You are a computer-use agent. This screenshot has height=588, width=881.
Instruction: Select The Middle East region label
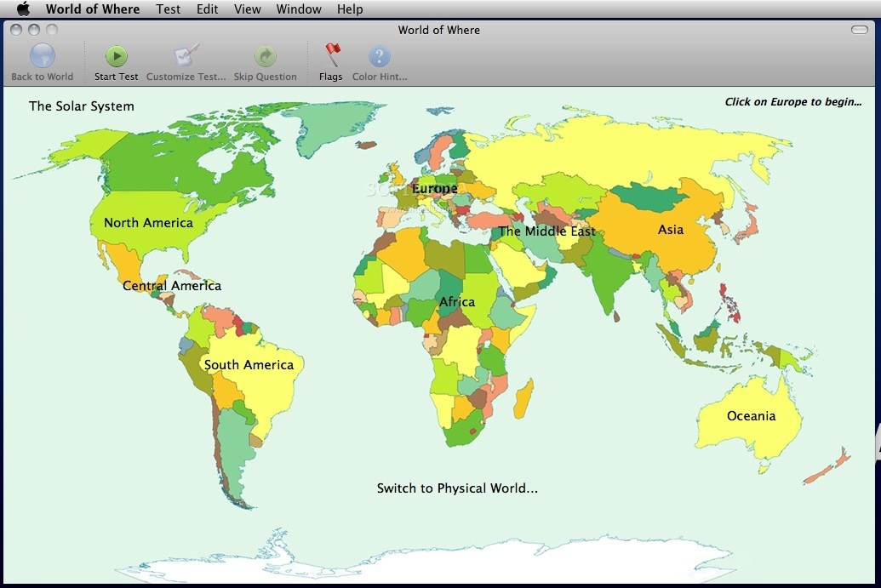click(546, 231)
